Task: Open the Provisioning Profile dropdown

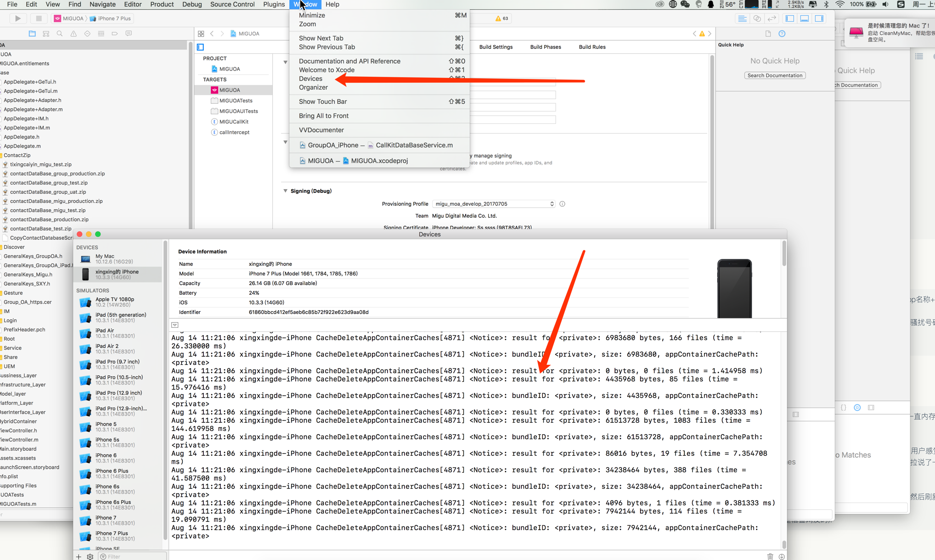Action: pos(494,204)
